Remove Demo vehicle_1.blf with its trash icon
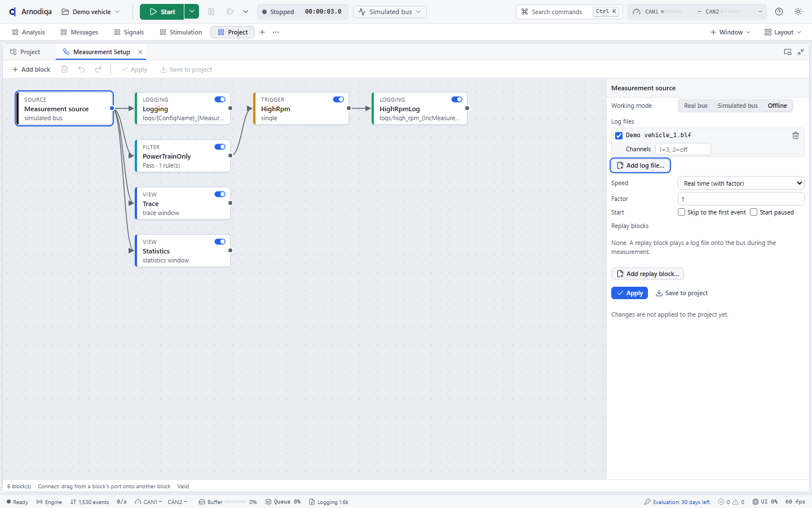This screenshot has width=812, height=508. (796, 135)
